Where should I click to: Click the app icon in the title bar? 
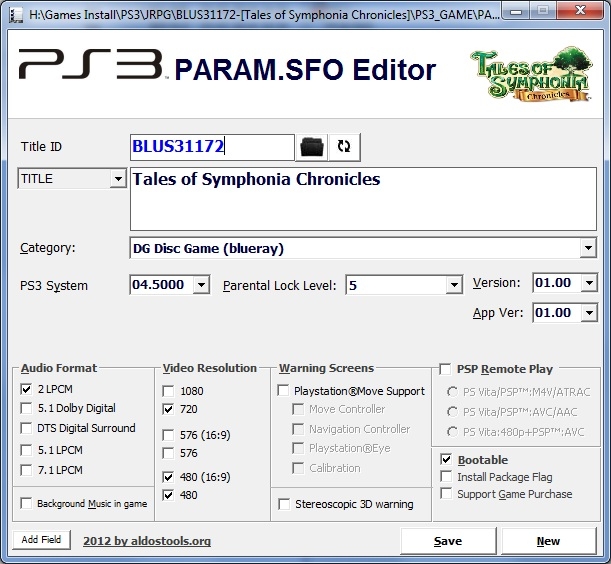point(16,15)
